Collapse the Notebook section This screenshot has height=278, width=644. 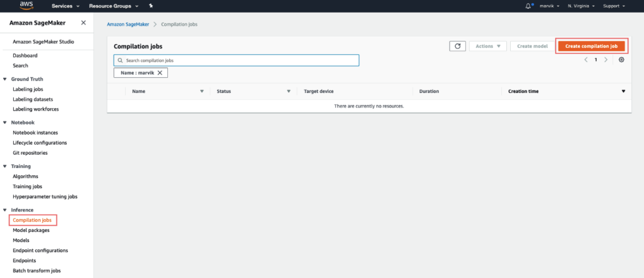[x=5, y=123]
